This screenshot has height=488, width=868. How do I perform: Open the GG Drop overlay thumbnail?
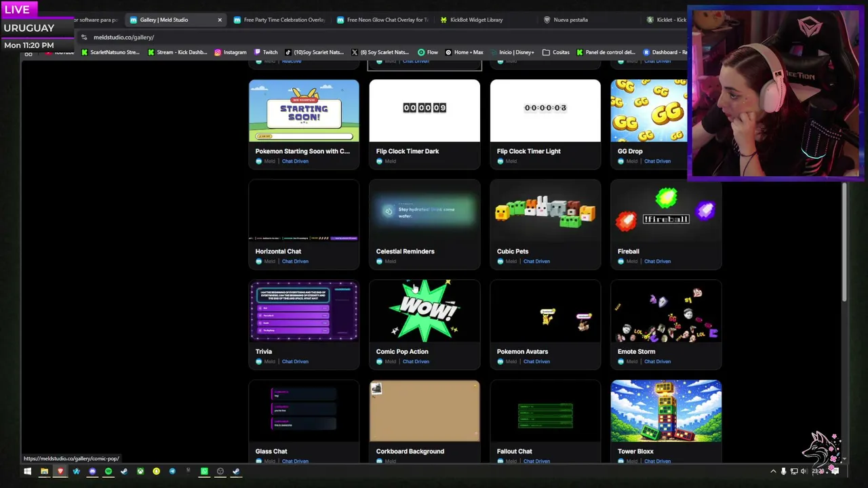tap(649, 111)
